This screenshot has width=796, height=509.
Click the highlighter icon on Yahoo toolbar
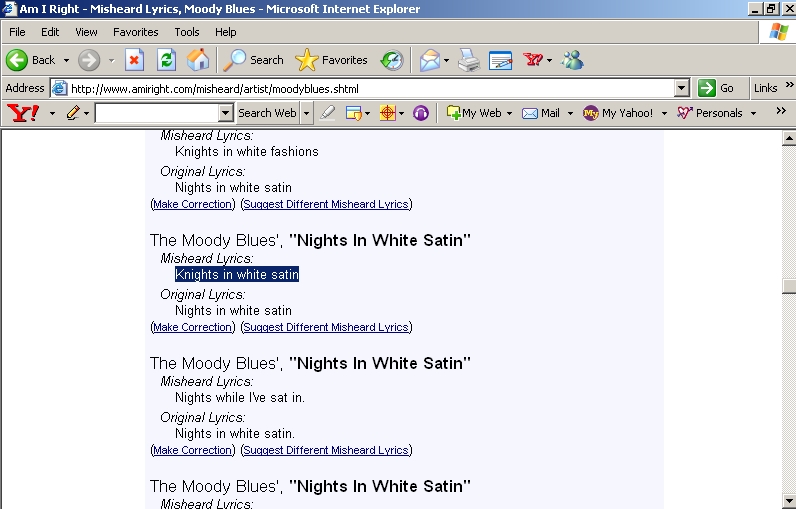[327, 113]
